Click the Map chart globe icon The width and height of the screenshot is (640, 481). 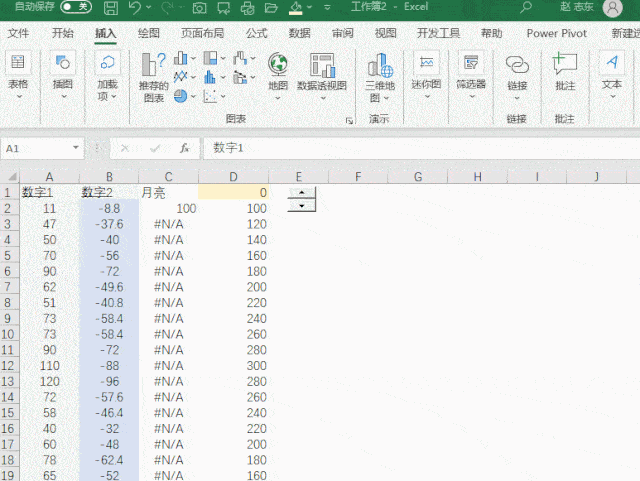point(278,65)
